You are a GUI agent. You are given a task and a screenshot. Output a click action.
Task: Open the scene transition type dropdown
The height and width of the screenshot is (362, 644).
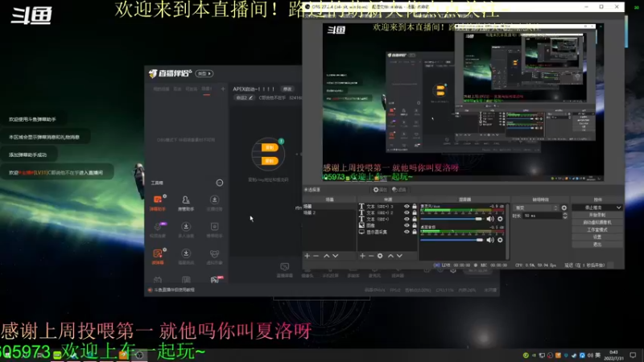pyautogui.click(x=535, y=208)
